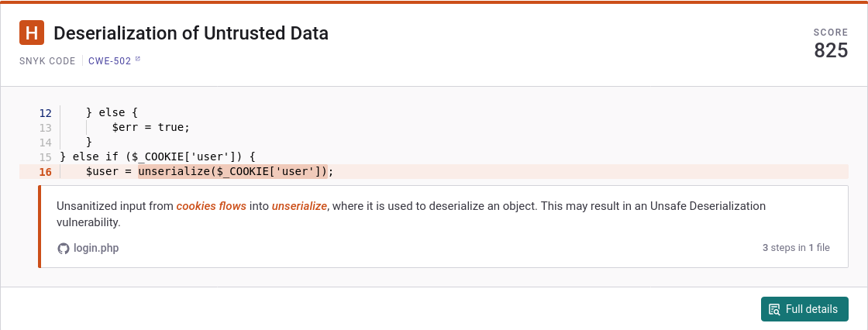Click the 825 priority score value

(831, 51)
